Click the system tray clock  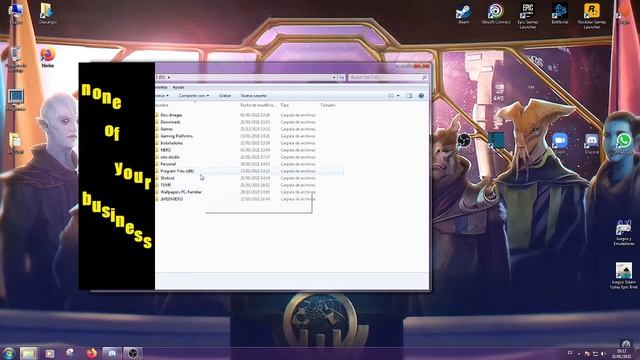pyautogui.click(x=622, y=353)
